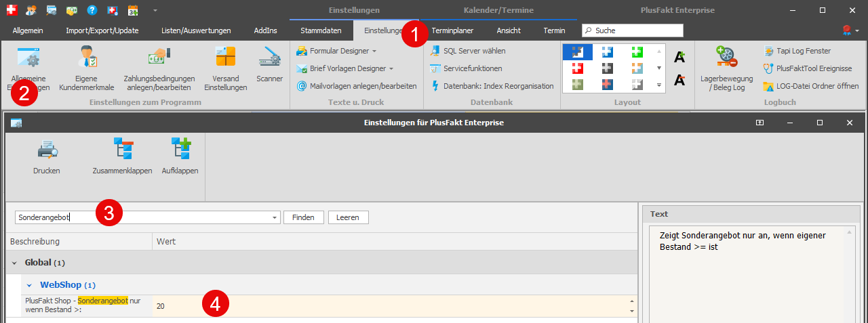
Task: Open quick access toolbar customize arrow
Action: tap(155, 10)
